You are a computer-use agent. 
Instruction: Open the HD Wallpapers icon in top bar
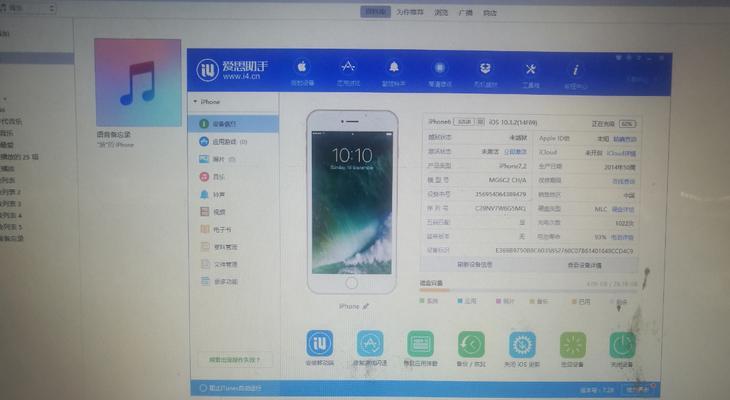pos(439,73)
